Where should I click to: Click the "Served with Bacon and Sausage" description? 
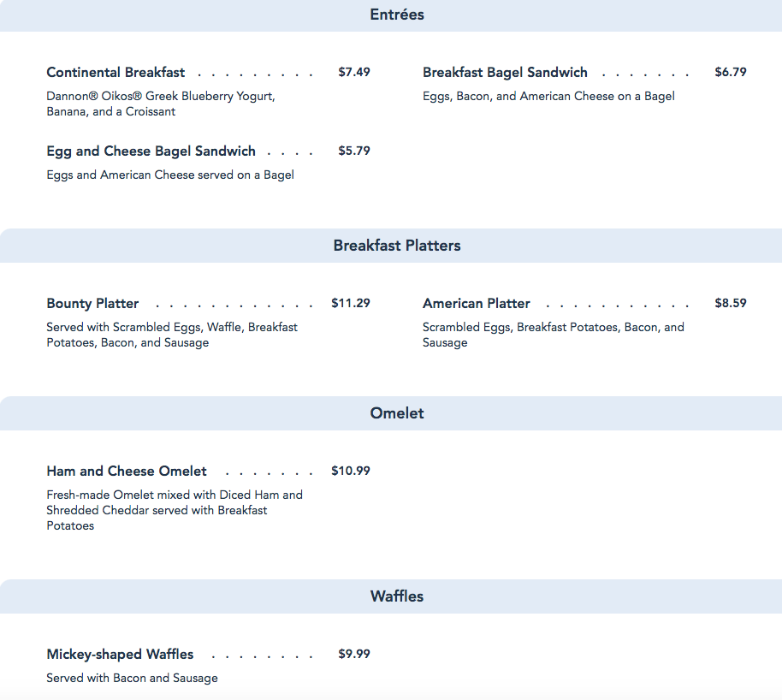coord(132,679)
